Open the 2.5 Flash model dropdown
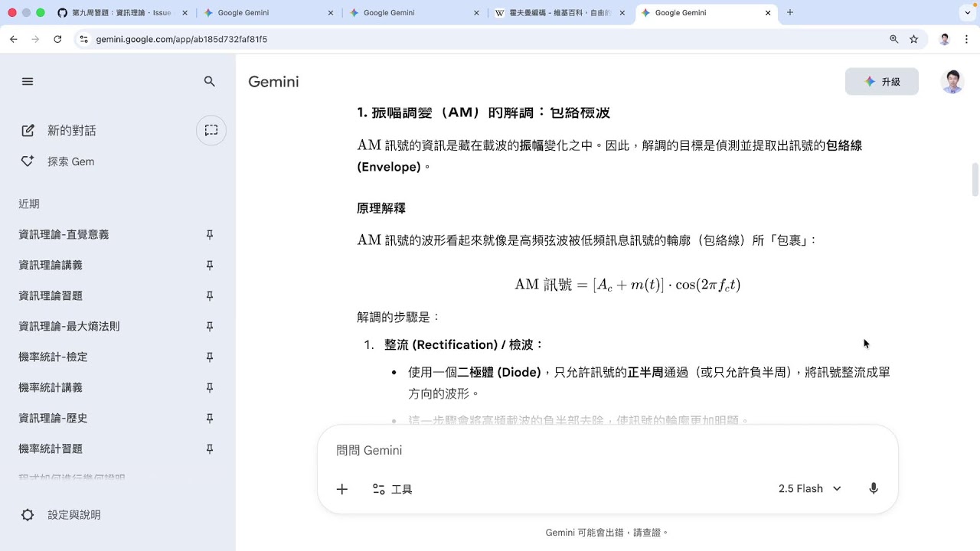 (x=810, y=489)
